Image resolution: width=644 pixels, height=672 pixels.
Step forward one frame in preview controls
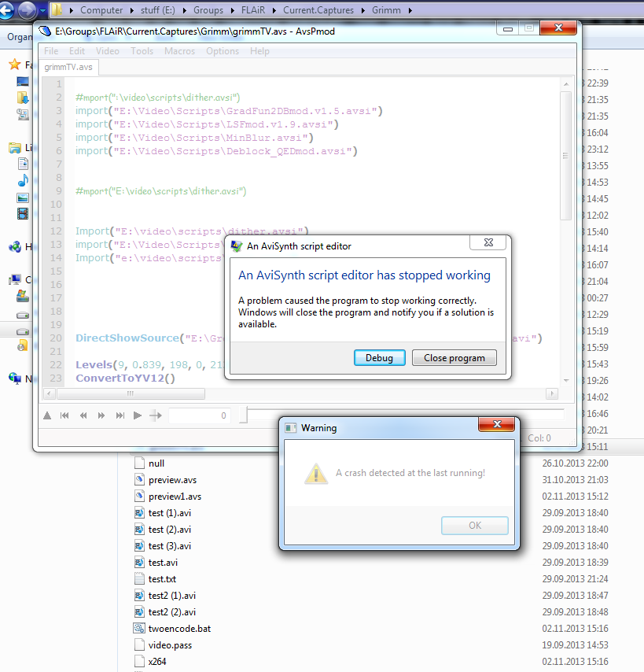click(x=101, y=415)
